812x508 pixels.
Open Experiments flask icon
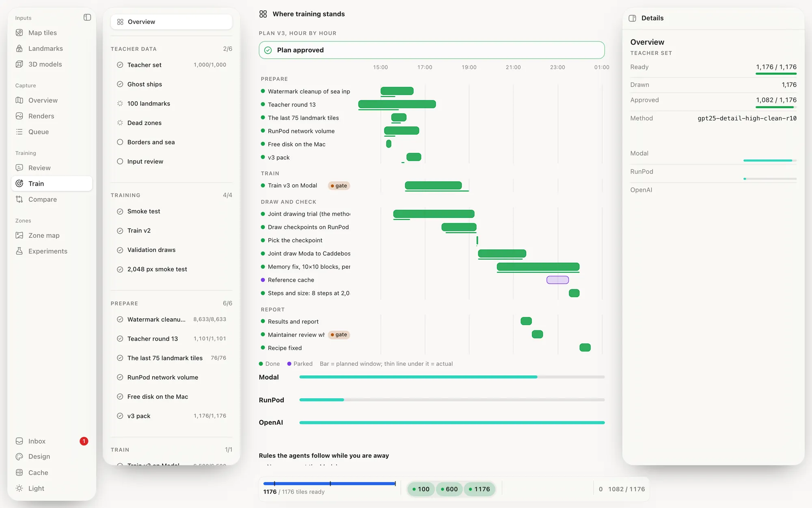click(x=19, y=251)
